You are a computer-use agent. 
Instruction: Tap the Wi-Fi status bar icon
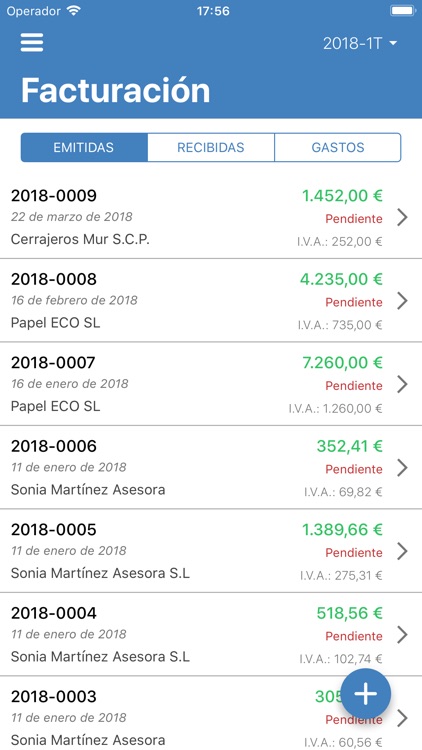pyautogui.click(x=73, y=11)
